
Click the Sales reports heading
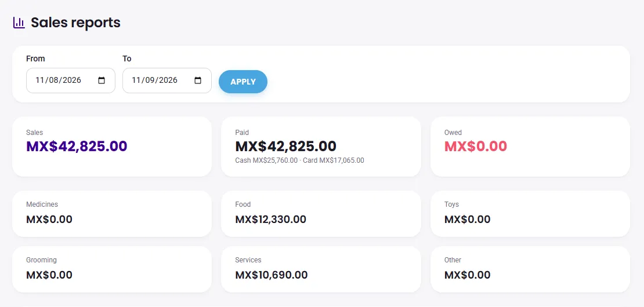[x=75, y=23]
